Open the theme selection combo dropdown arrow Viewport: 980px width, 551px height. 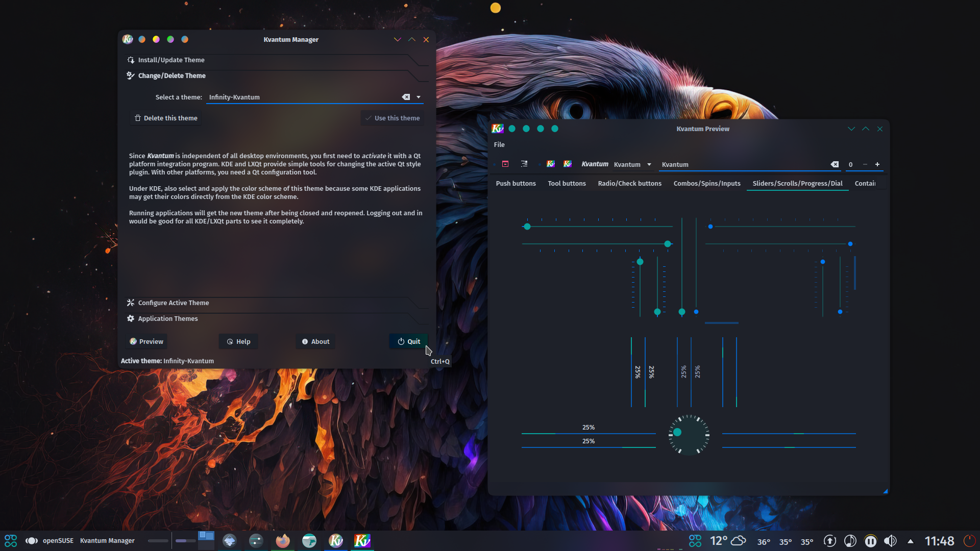pos(419,97)
